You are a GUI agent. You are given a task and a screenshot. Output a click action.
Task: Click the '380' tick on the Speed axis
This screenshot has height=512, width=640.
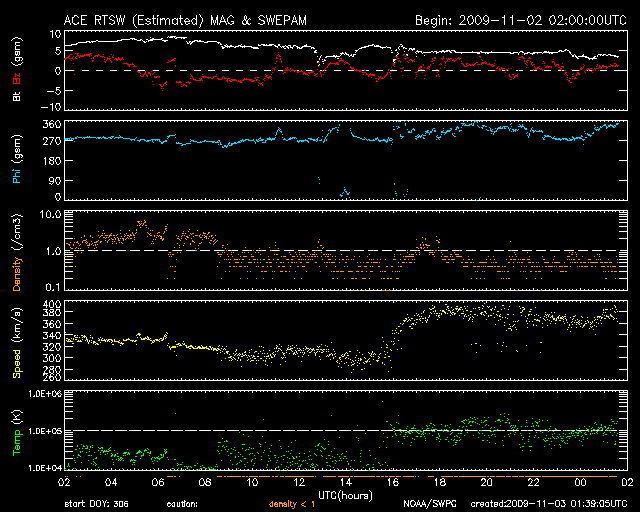coord(52,313)
